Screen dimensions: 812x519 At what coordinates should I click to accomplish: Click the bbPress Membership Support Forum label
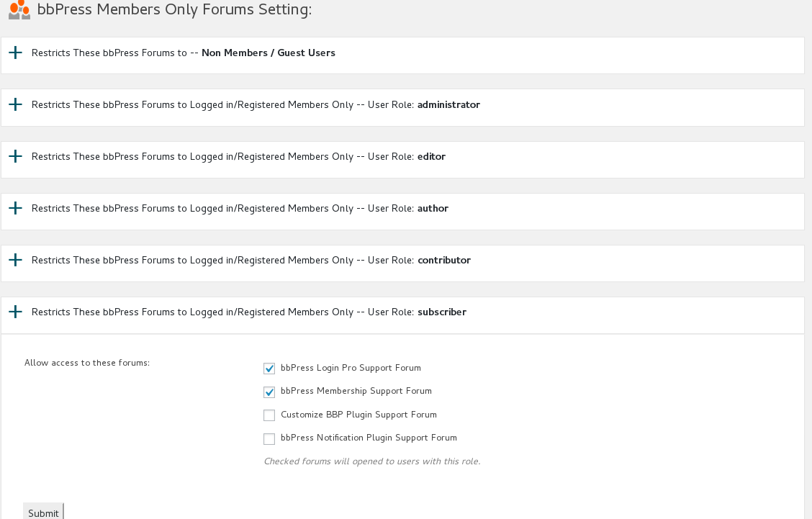tap(356, 391)
